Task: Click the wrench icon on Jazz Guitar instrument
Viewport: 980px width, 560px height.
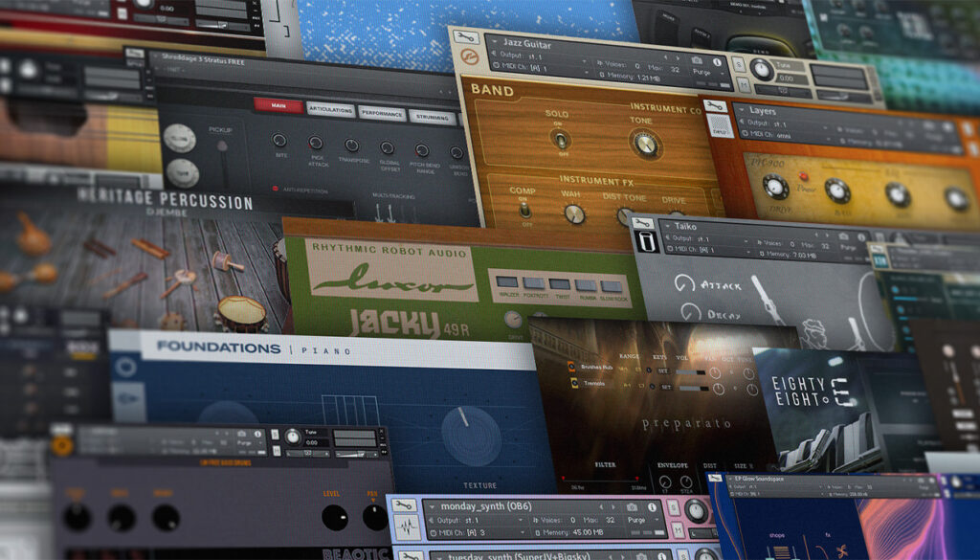Action: pyautogui.click(x=467, y=38)
